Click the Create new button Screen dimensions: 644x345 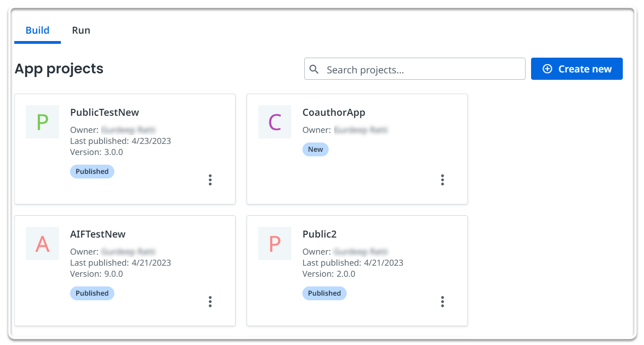click(x=577, y=69)
